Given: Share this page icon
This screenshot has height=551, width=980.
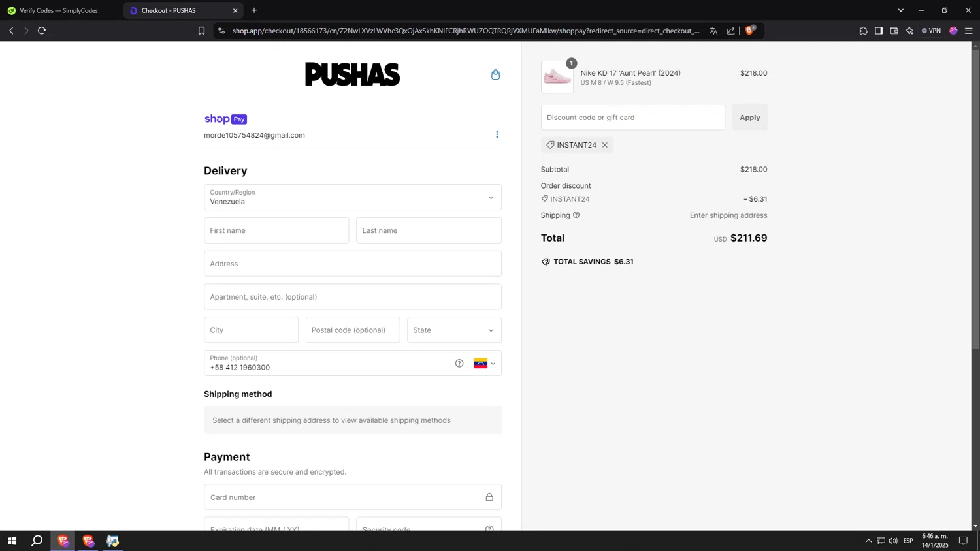Looking at the screenshot, I should pos(730,31).
